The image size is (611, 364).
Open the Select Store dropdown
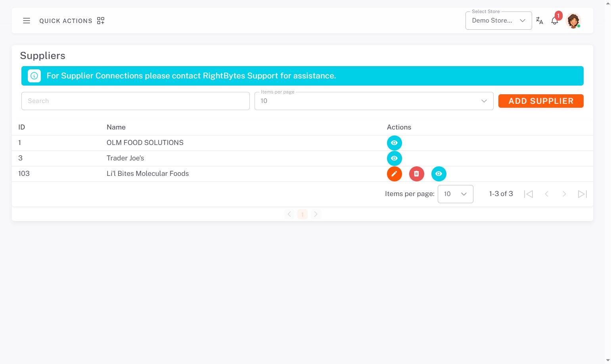click(x=498, y=21)
